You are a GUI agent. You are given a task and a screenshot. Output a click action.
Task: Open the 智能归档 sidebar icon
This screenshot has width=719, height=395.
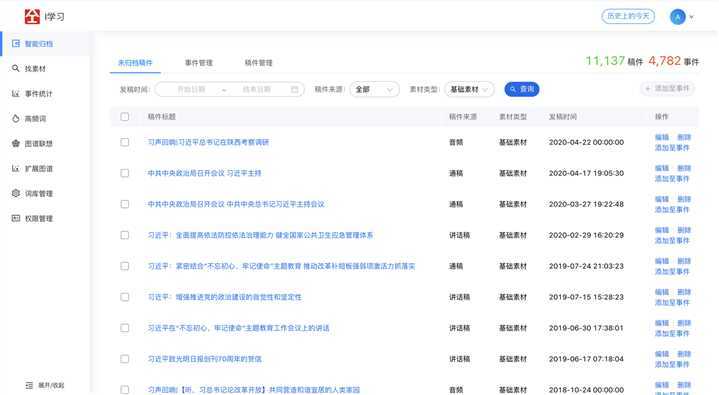[16, 44]
